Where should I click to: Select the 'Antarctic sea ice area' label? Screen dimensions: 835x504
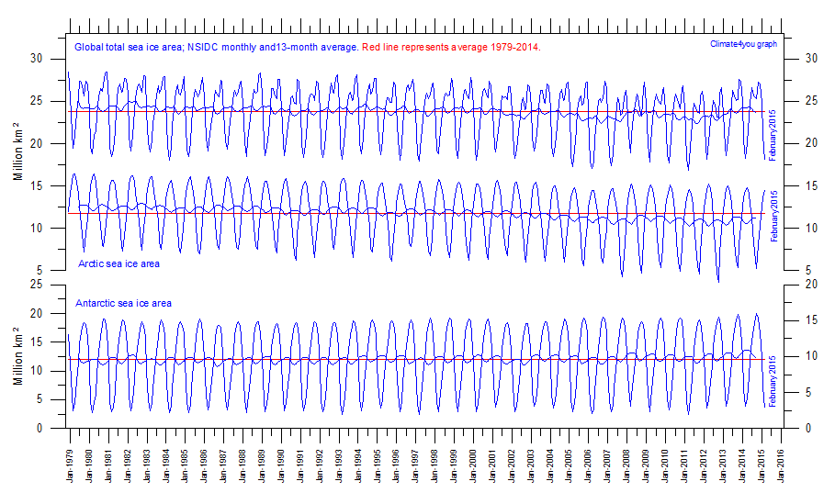point(123,303)
